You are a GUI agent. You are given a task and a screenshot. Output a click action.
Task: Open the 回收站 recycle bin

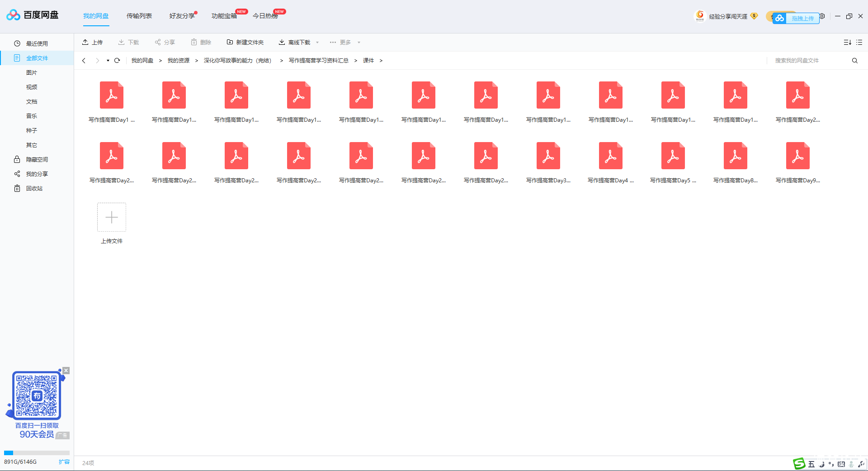coord(34,189)
